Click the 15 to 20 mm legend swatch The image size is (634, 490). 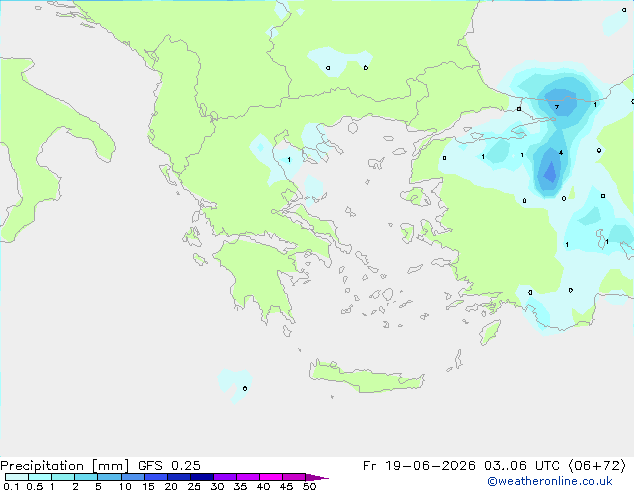(x=156, y=477)
